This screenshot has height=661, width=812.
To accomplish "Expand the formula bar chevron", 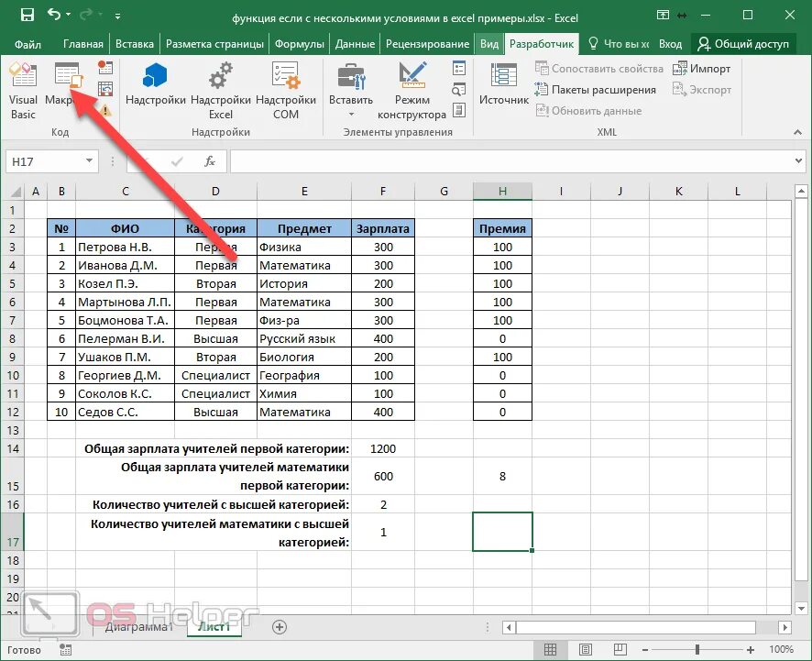I will [798, 161].
